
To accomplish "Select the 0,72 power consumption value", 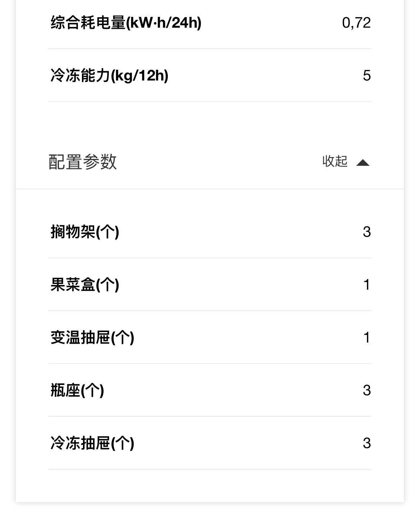I will coord(356,23).
